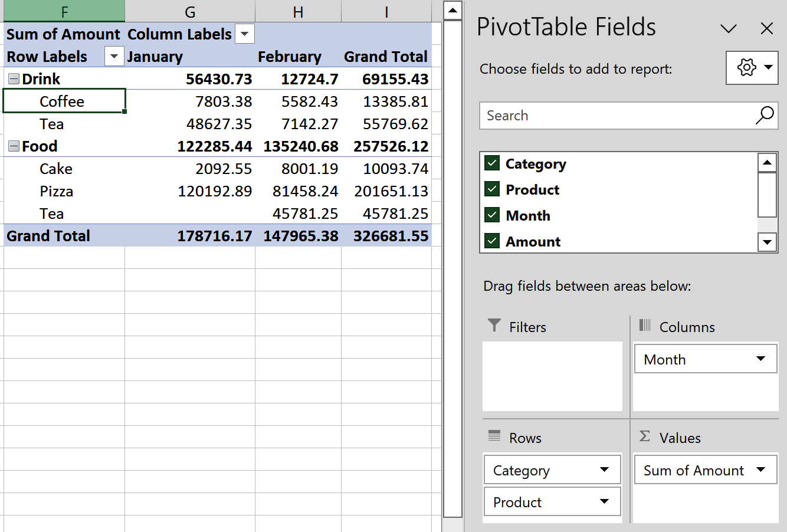Select cell with value 7803.38
Screen dimensions: 787x532
click(x=190, y=101)
